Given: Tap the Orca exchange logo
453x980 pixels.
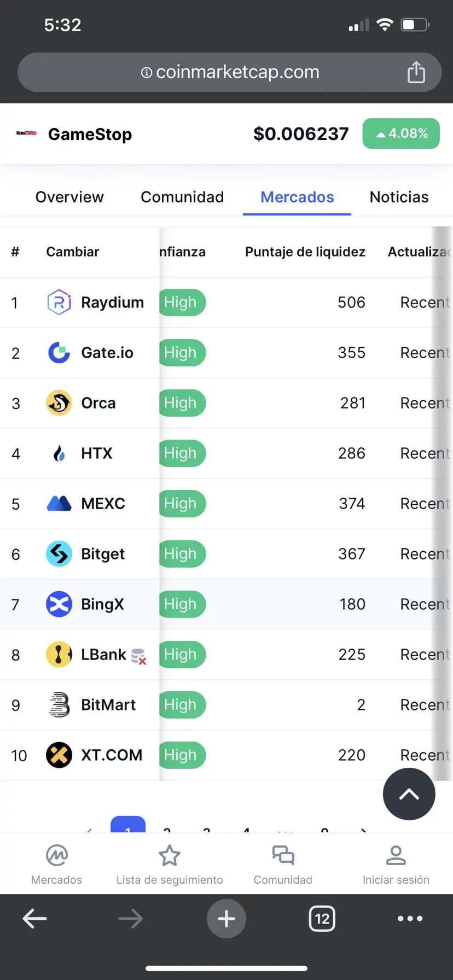Looking at the screenshot, I should pos(59,403).
